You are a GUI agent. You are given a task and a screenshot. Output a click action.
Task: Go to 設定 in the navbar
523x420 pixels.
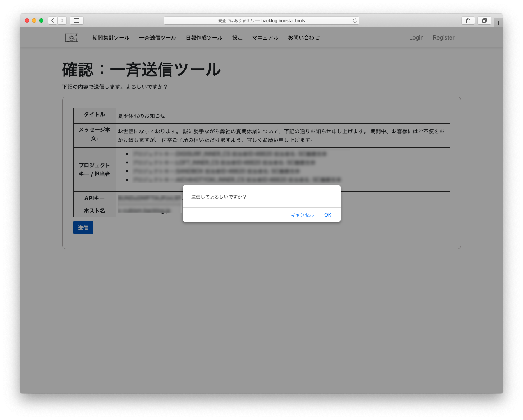pos(237,38)
